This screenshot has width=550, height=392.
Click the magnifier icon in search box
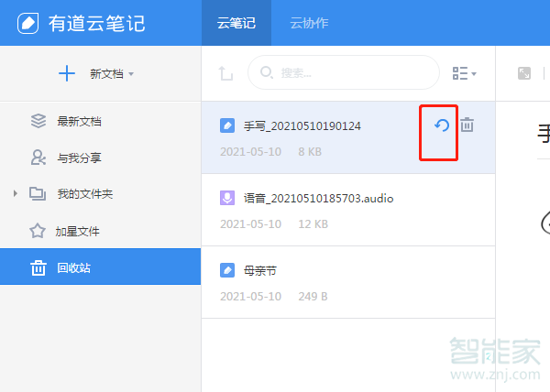267,73
